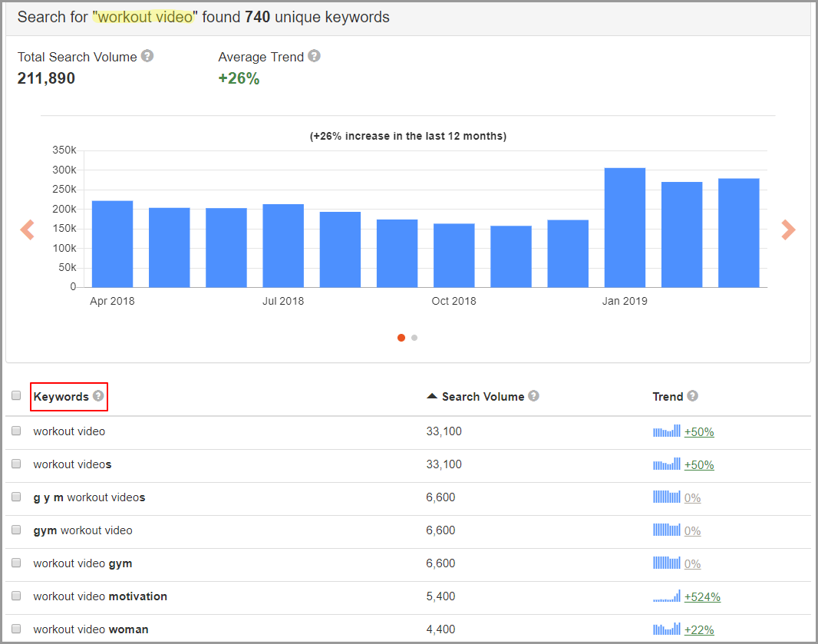Sort by Search Volume column header
The width and height of the screenshot is (818, 644).
pyautogui.click(x=483, y=397)
